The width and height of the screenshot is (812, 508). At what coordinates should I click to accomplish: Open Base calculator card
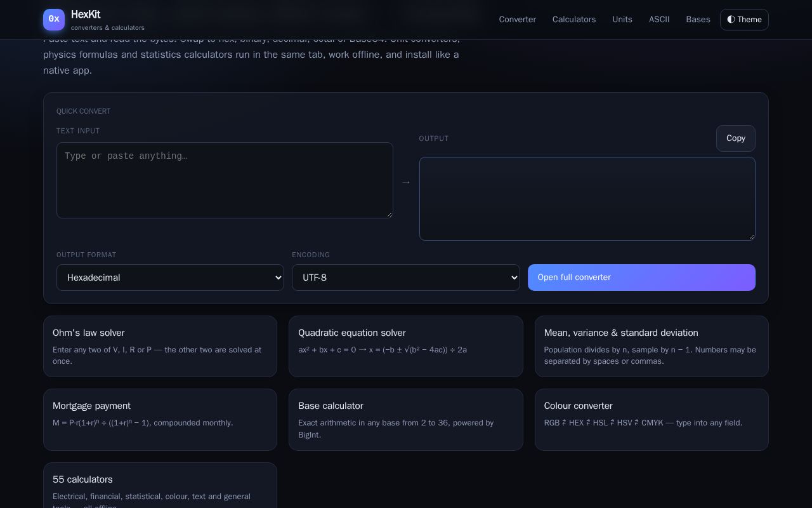406,420
